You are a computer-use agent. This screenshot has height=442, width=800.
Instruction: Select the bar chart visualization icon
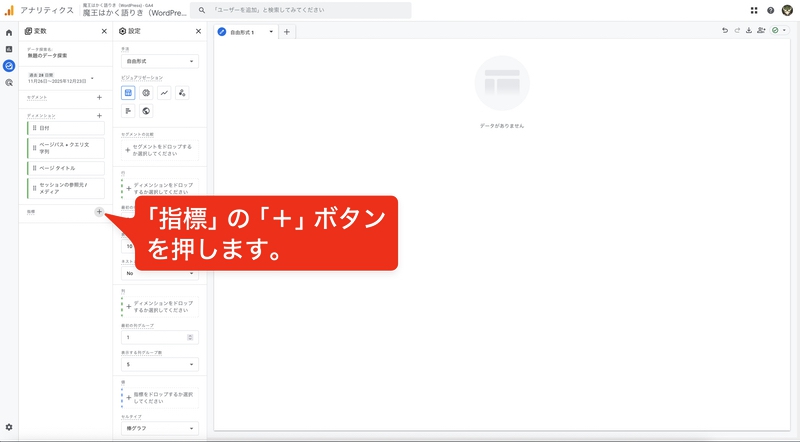pos(128,111)
